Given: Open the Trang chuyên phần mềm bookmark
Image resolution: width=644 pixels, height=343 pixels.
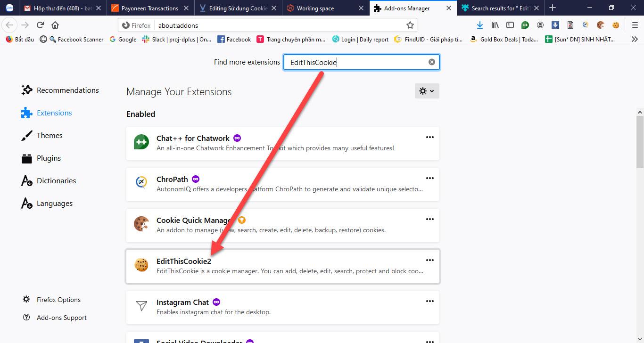Looking at the screenshot, I should click(291, 40).
